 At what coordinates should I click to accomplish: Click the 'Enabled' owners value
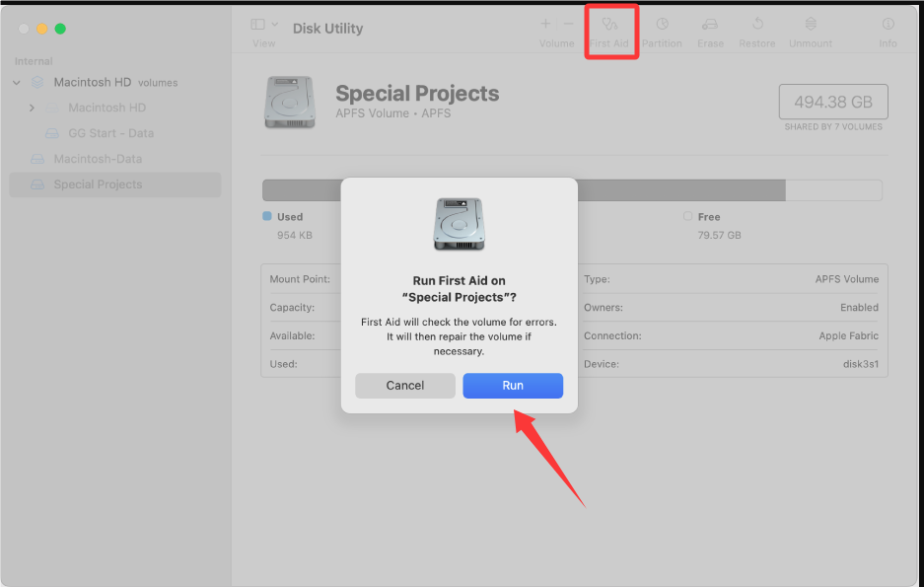pyautogui.click(x=859, y=308)
